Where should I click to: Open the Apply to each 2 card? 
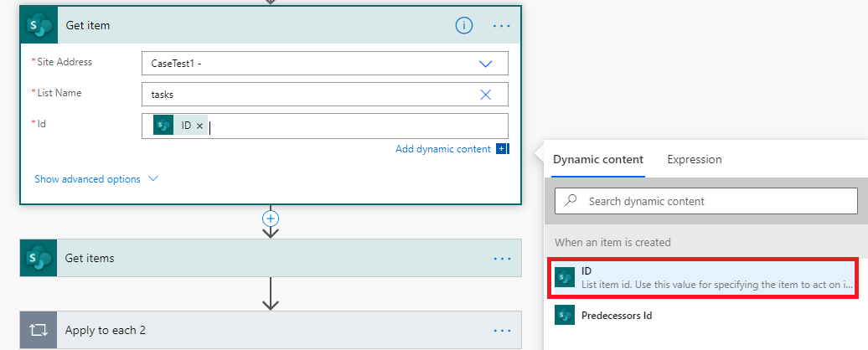point(271,330)
